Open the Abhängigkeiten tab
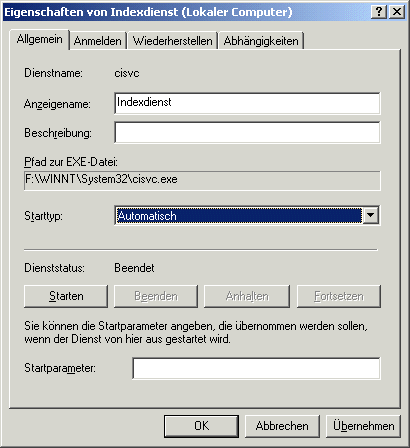 tap(261, 41)
